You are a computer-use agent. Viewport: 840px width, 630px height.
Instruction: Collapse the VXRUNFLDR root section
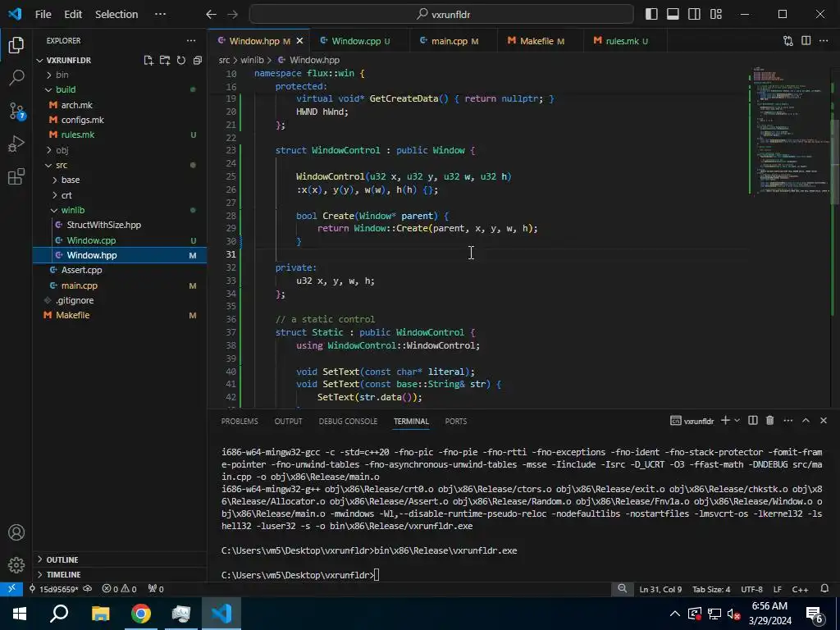click(69, 61)
